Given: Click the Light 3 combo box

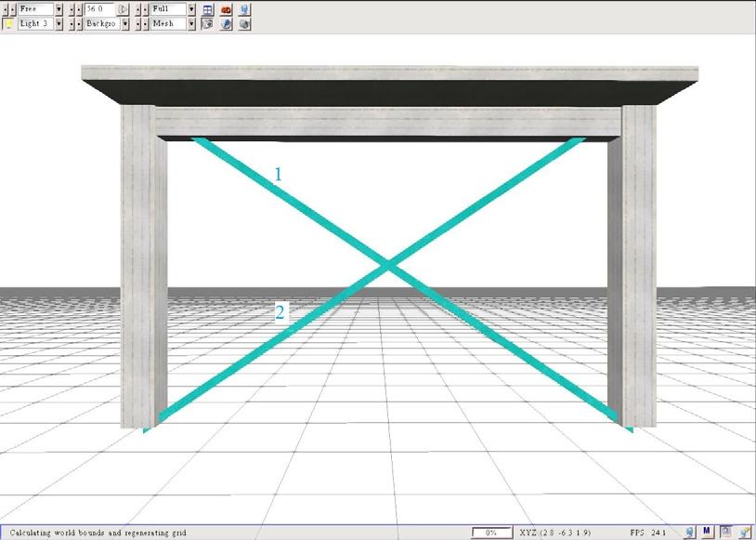Looking at the screenshot, I should coord(35,23).
